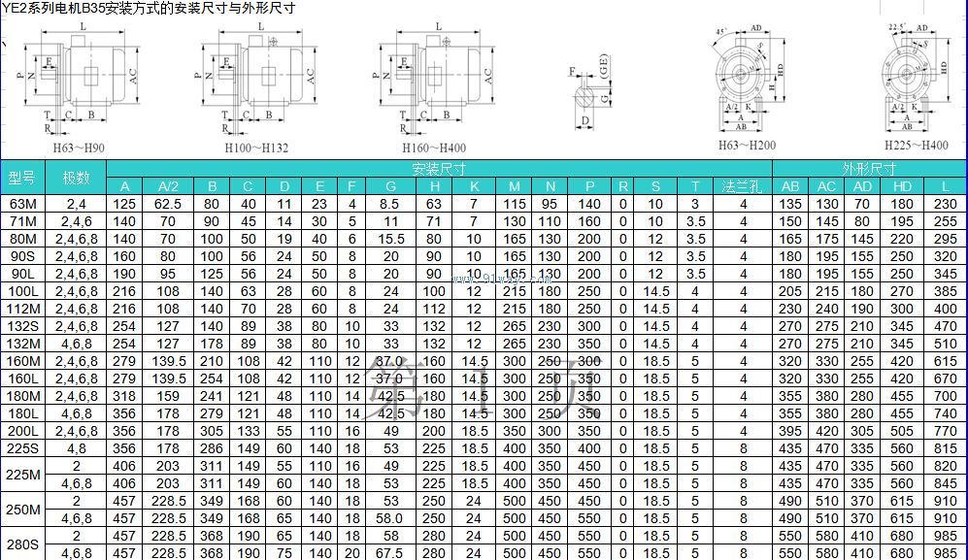Viewport: 968px width, 560px height.
Task: Select the HD column header
Action: 902,186
